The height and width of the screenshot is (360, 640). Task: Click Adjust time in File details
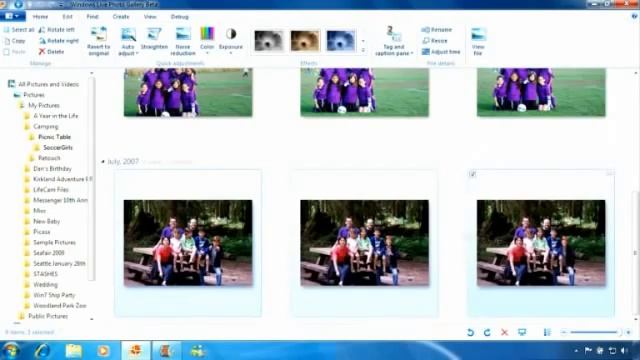click(x=441, y=52)
